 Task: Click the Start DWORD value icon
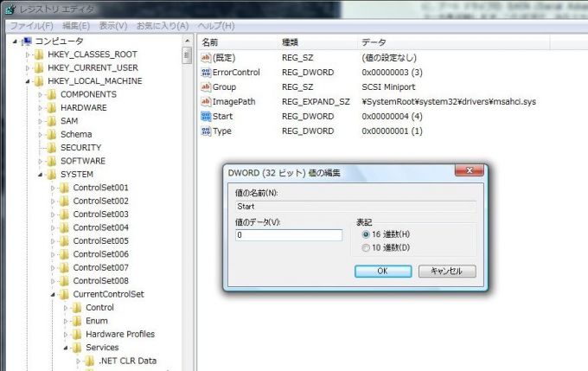click(x=206, y=116)
